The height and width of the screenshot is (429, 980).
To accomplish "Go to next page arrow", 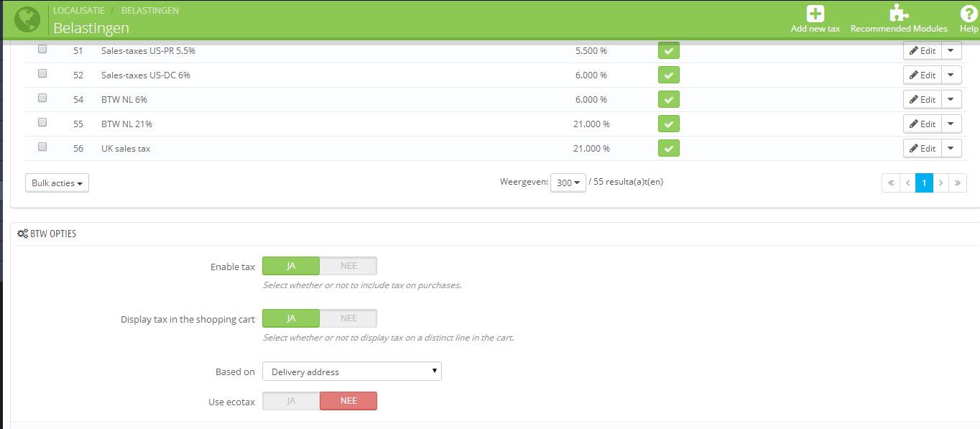I will click(x=940, y=183).
